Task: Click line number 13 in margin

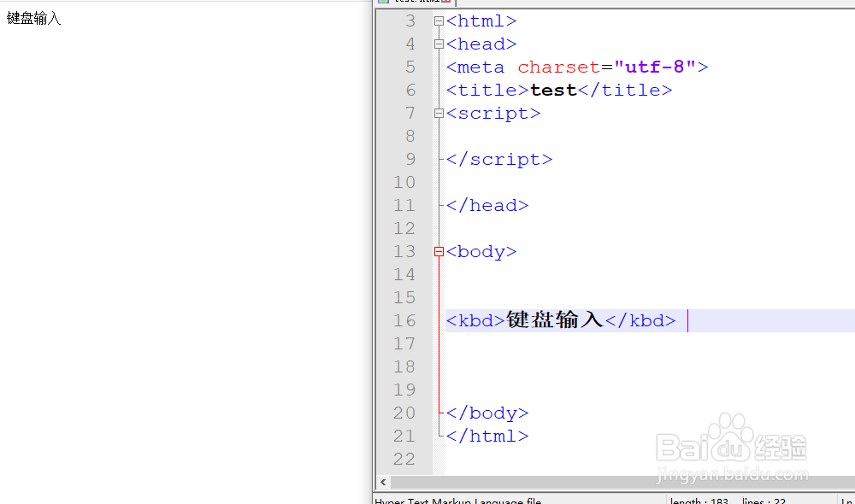Action: click(x=404, y=251)
